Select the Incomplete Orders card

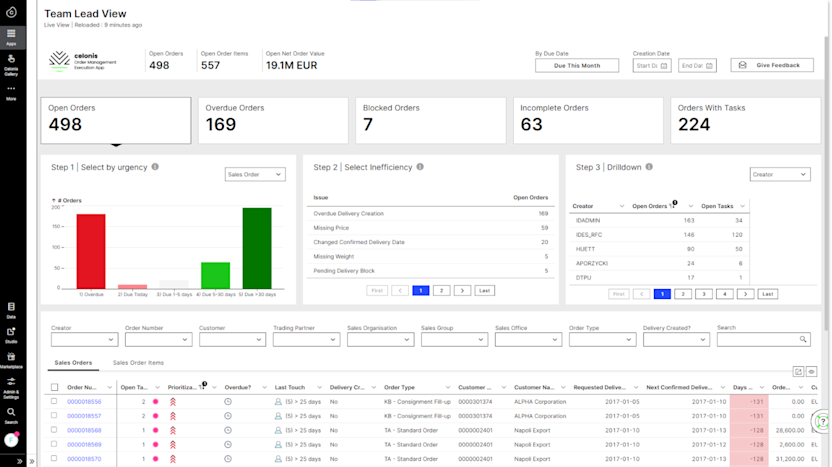click(588, 120)
